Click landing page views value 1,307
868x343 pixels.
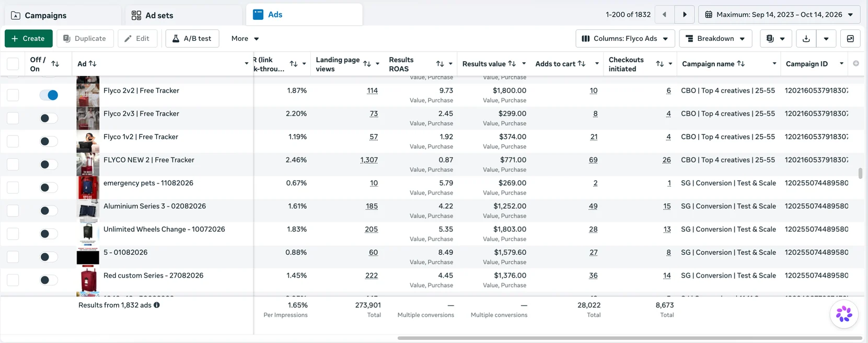click(369, 160)
